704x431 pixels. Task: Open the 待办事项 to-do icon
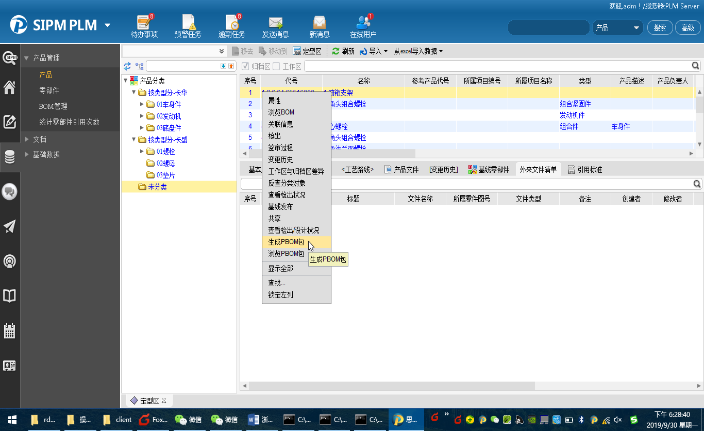point(143,23)
